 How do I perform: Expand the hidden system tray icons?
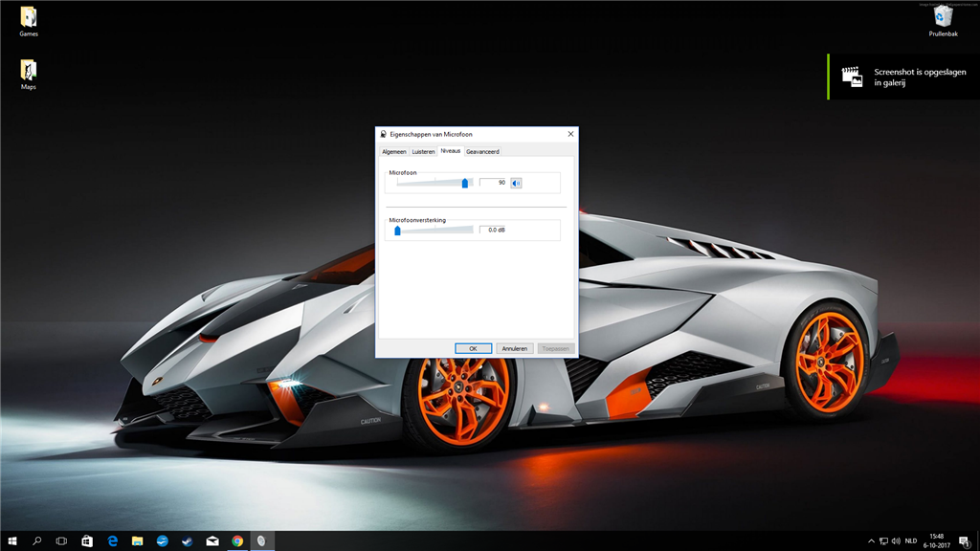pos(871,540)
